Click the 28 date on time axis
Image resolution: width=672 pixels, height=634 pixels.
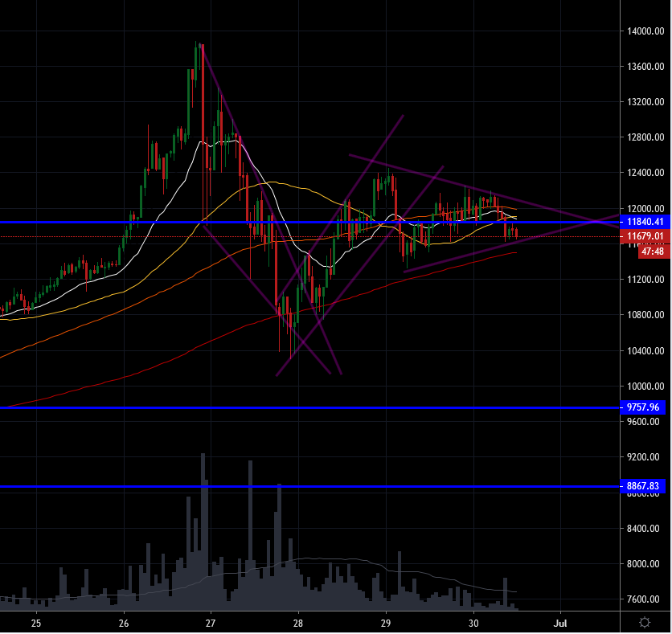298,623
